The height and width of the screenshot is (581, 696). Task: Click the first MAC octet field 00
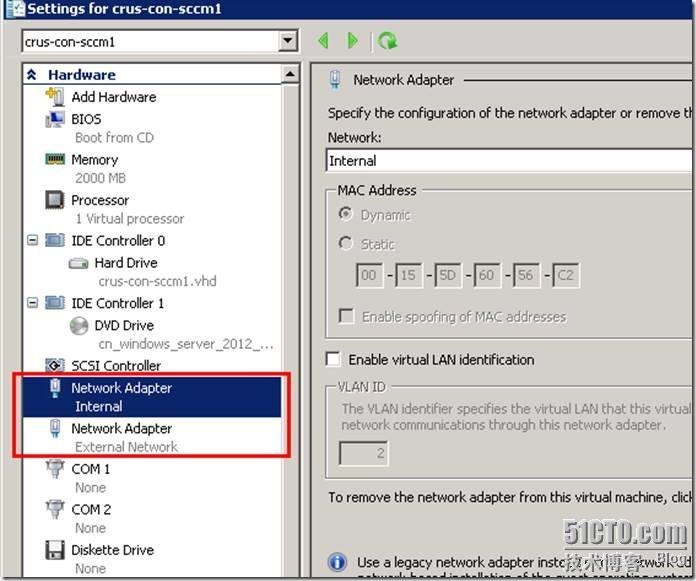[369, 275]
